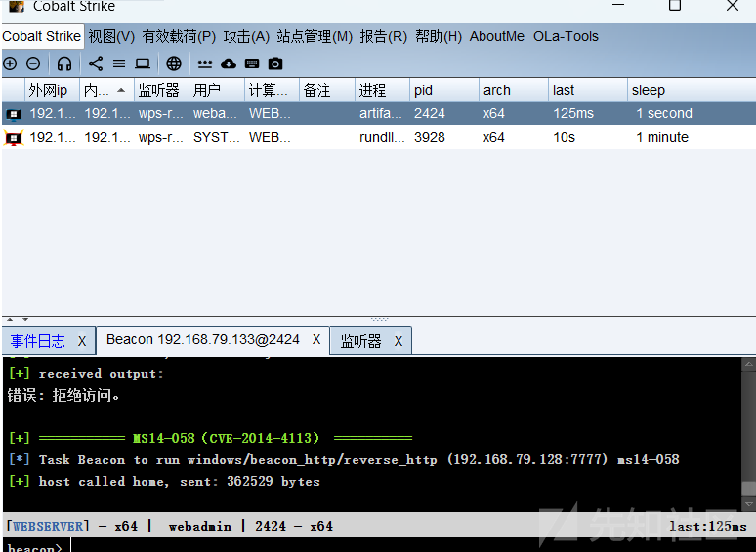
Task: Click the 10s last value
Action: [x=565, y=138]
